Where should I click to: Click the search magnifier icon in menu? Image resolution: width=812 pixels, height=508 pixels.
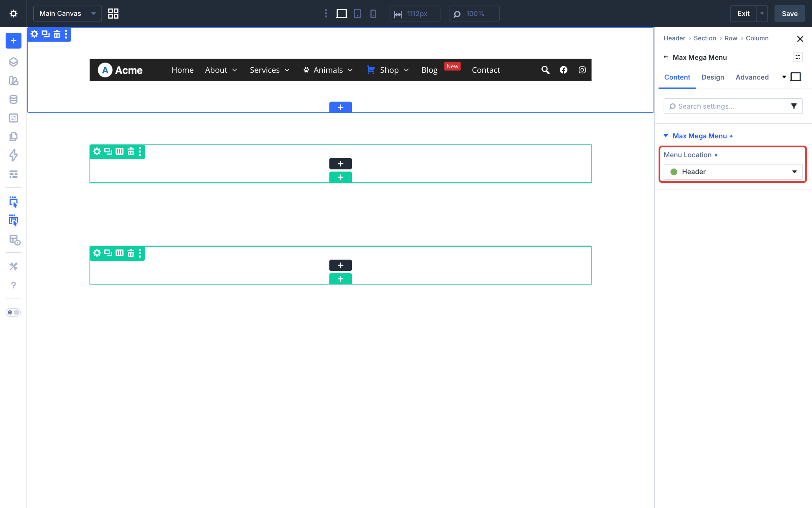(x=545, y=70)
